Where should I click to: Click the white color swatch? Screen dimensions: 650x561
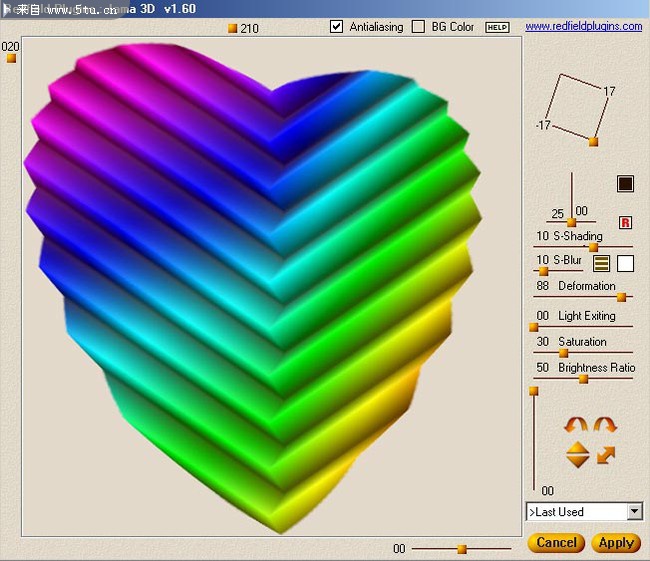626,264
